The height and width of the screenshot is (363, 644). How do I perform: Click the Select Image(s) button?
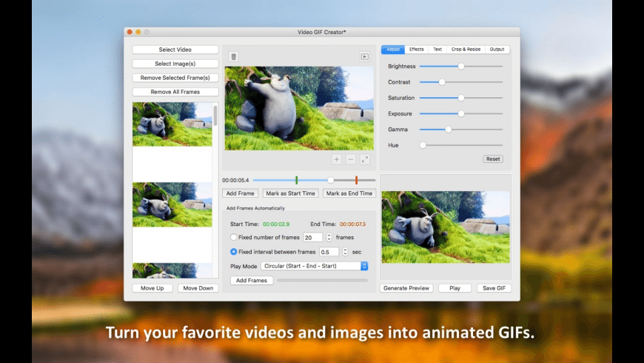click(x=175, y=64)
